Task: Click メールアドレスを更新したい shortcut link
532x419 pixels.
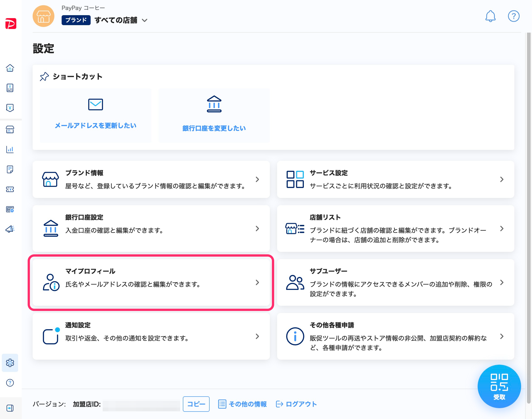Action: 95,126
